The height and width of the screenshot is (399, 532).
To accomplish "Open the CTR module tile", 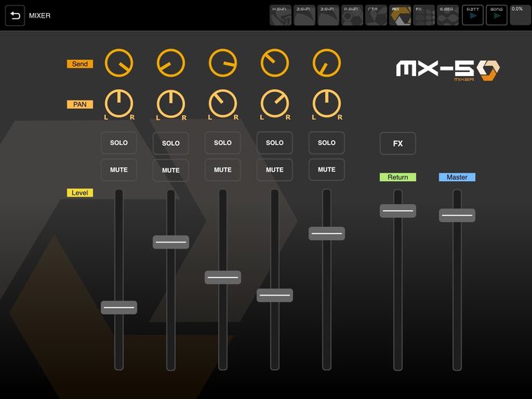I will point(376,15).
